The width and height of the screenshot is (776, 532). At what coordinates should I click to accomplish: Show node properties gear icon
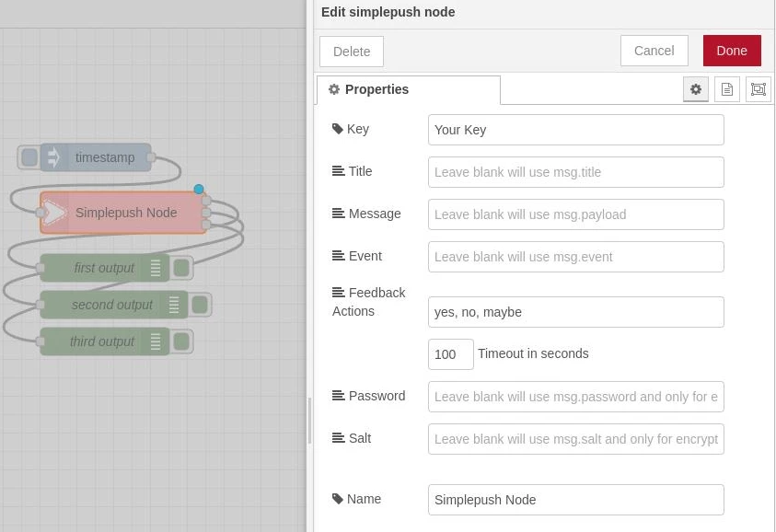pos(695,89)
